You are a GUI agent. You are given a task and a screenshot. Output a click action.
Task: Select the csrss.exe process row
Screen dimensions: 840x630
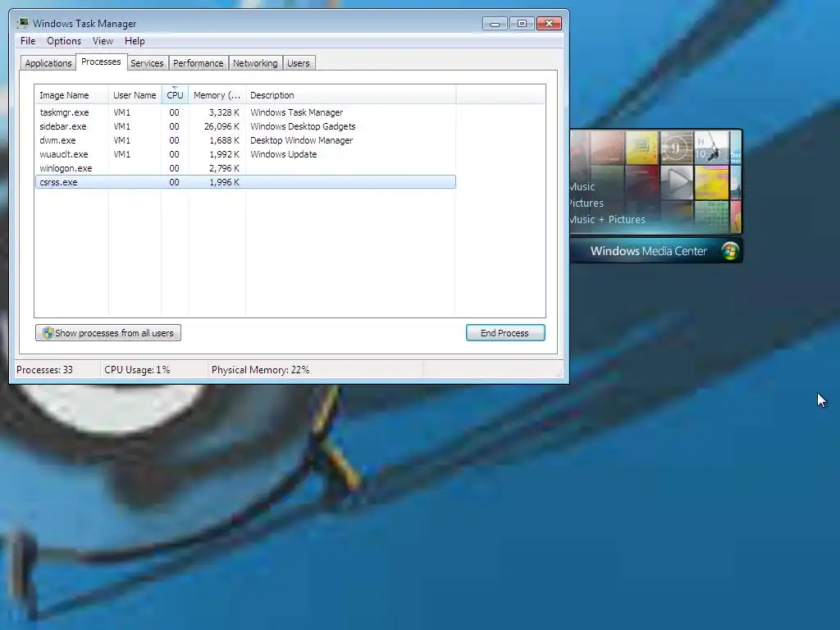[245, 182]
